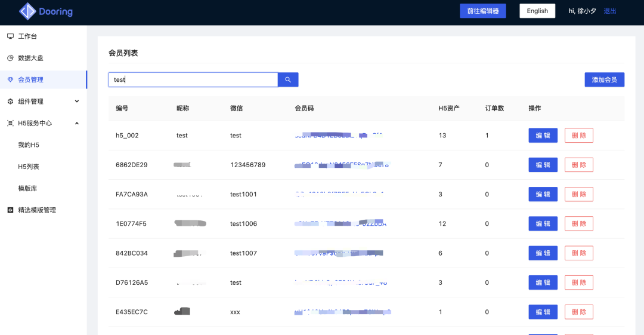Image resolution: width=644 pixels, height=335 pixels.
Task: Edit member 1E0774F5
Action: click(x=543, y=223)
